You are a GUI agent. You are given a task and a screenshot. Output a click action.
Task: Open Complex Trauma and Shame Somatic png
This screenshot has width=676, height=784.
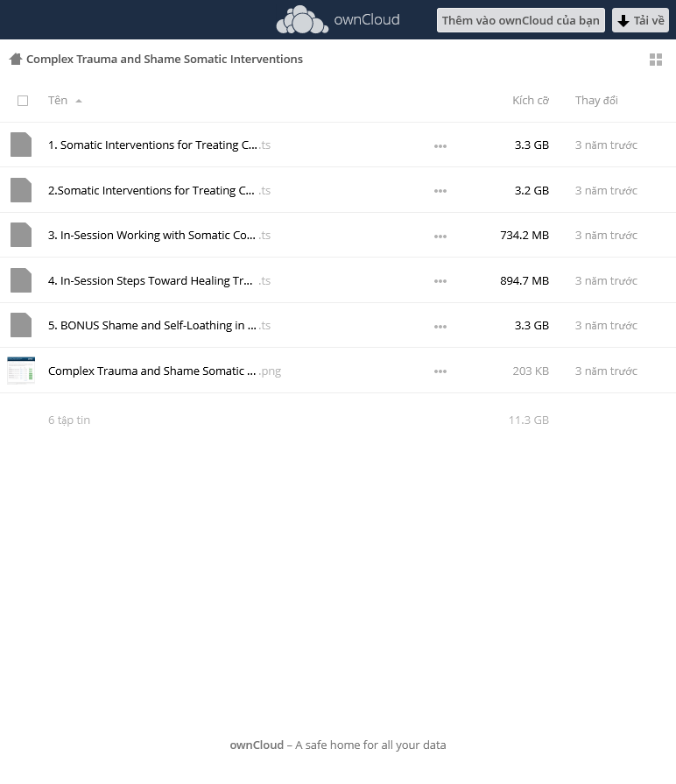[165, 371]
